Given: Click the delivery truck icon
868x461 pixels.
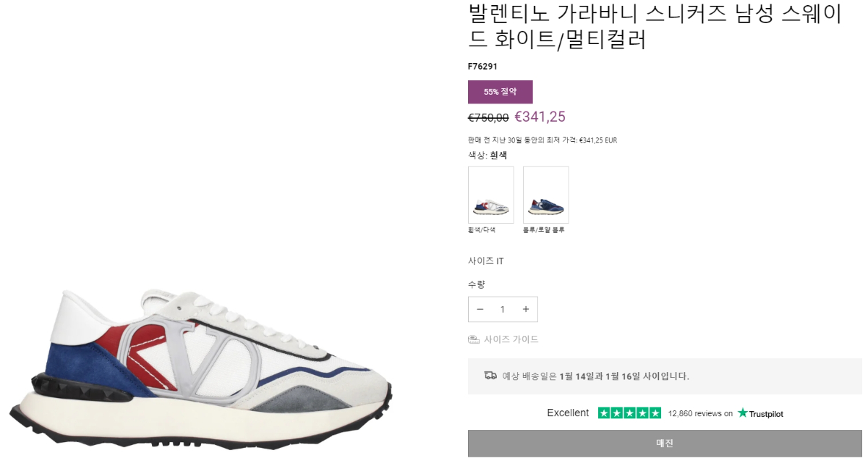Looking at the screenshot, I should 490,376.
